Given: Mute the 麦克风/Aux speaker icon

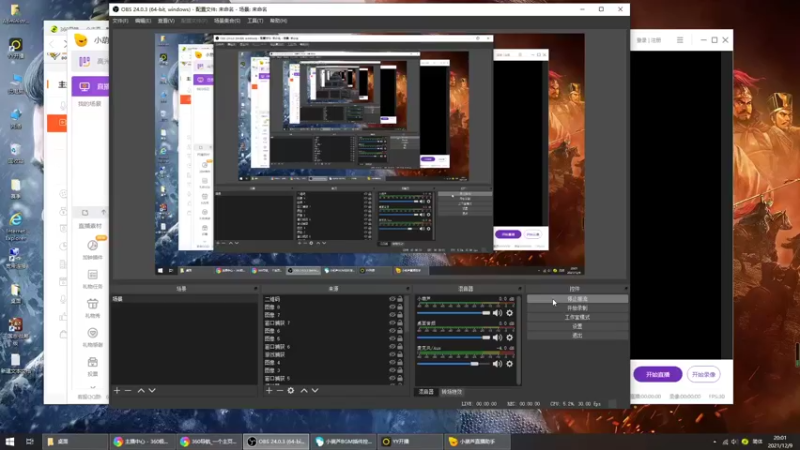Looking at the screenshot, I should click(x=497, y=364).
